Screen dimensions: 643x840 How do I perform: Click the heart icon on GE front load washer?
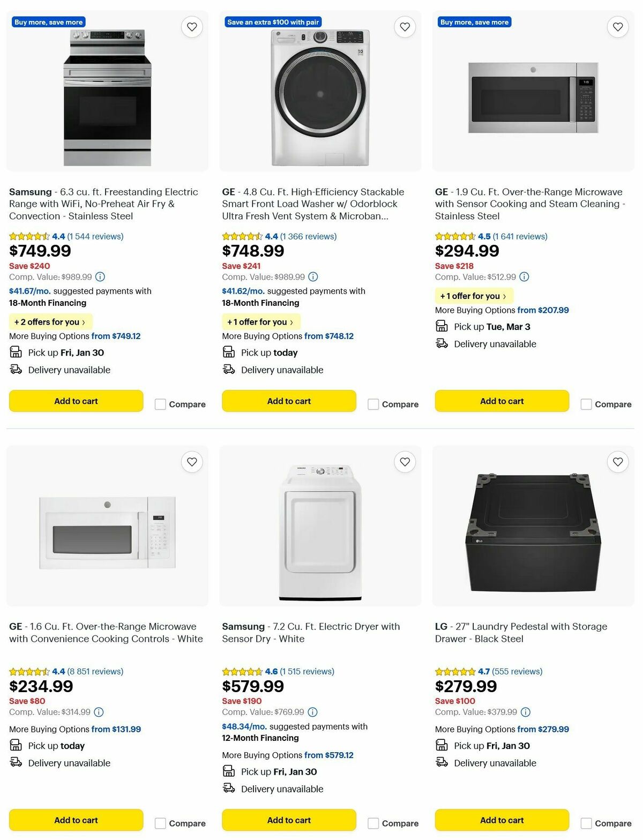pos(405,26)
